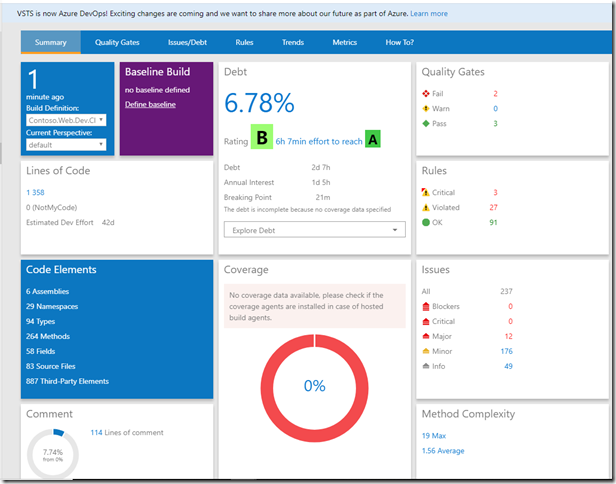This screenshot has width=616, height=484.
Task: Click the Info issues icon
Action: click(x=428, y=366)
